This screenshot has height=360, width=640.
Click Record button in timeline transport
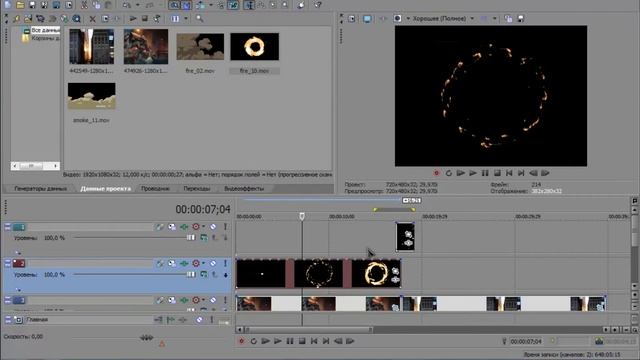(x=241, y=341)
